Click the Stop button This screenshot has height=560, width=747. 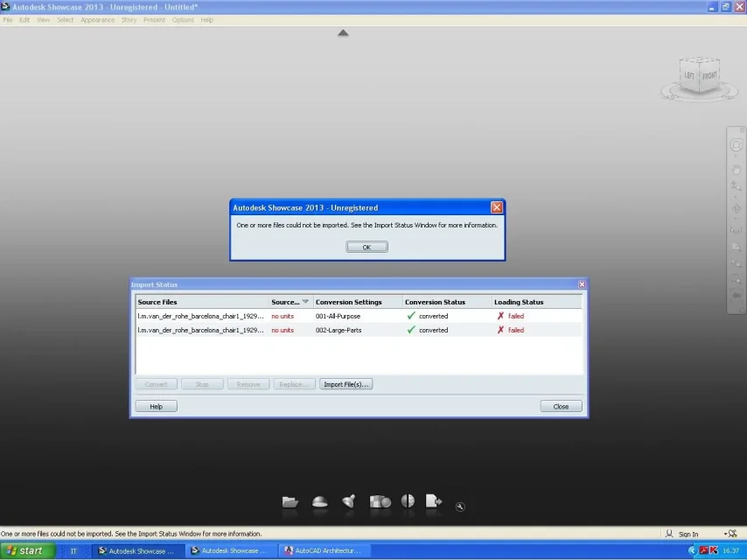202,384
